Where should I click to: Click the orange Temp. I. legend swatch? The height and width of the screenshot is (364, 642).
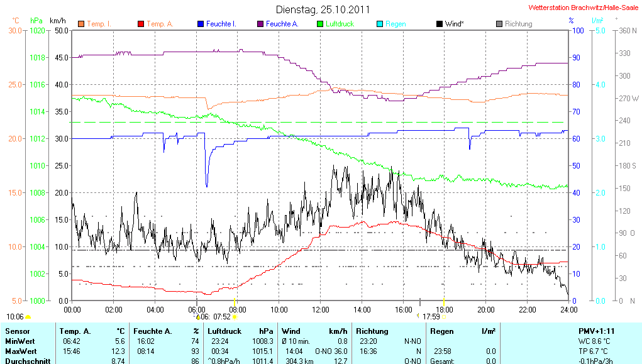81,24
